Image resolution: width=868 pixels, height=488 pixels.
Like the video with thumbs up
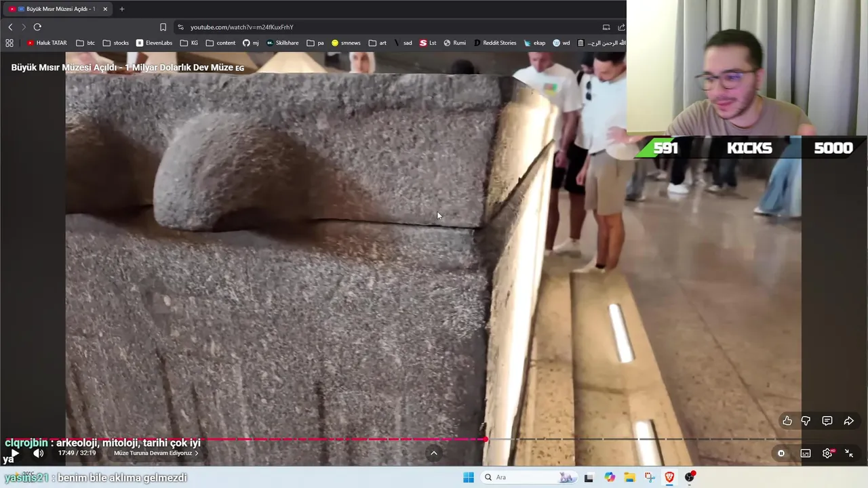click(787, 421)
